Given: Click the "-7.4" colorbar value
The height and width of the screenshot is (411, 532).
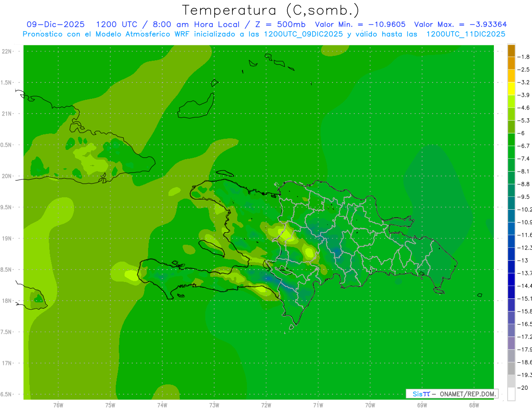Looking at the screenshot, I should (x=524, y=159).
